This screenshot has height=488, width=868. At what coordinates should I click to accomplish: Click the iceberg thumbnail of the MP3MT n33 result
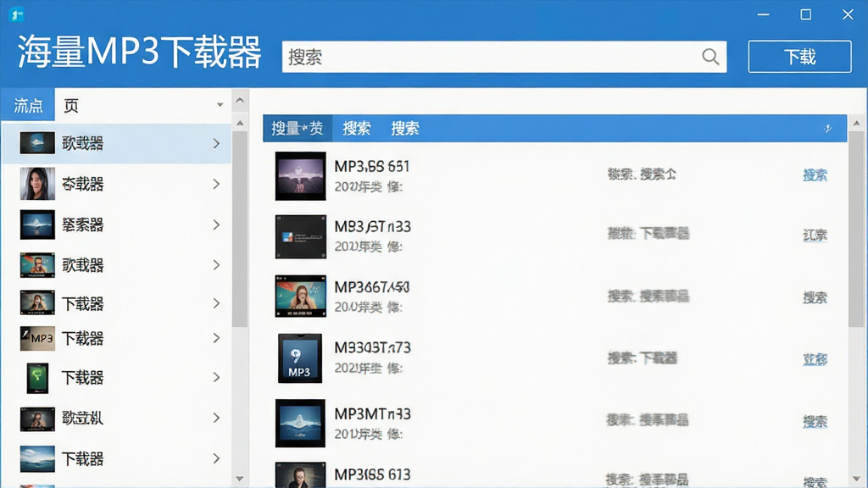point(301,424)
